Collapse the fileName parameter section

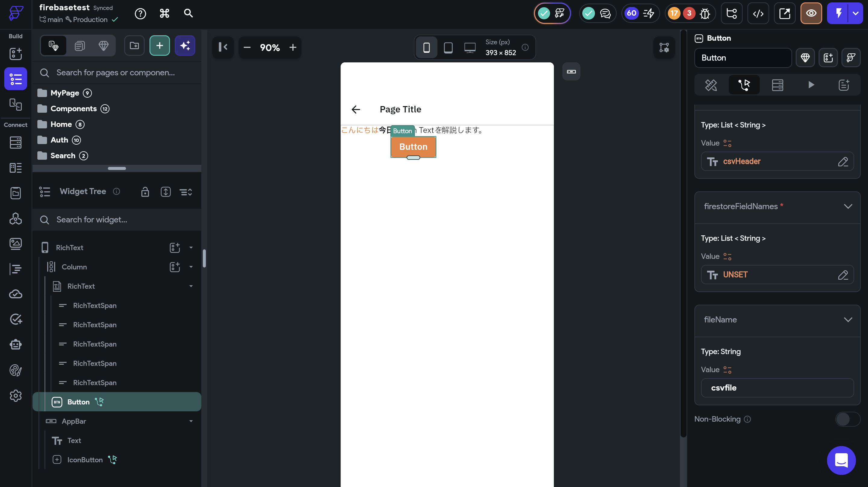point(848,319)
